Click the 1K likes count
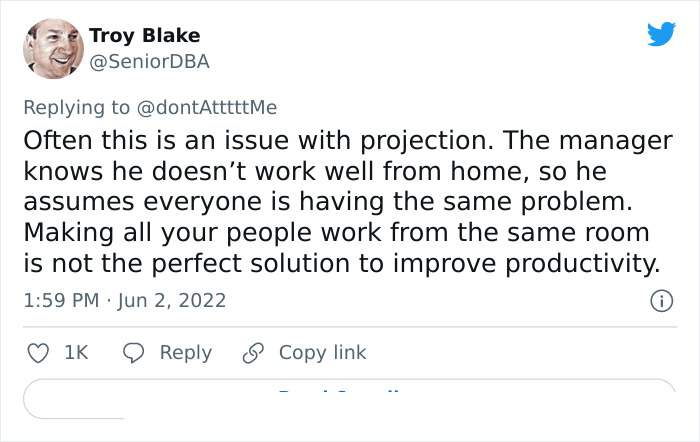Image resolution: width=700 pixels, height=442 pixels. coord(76,353)
